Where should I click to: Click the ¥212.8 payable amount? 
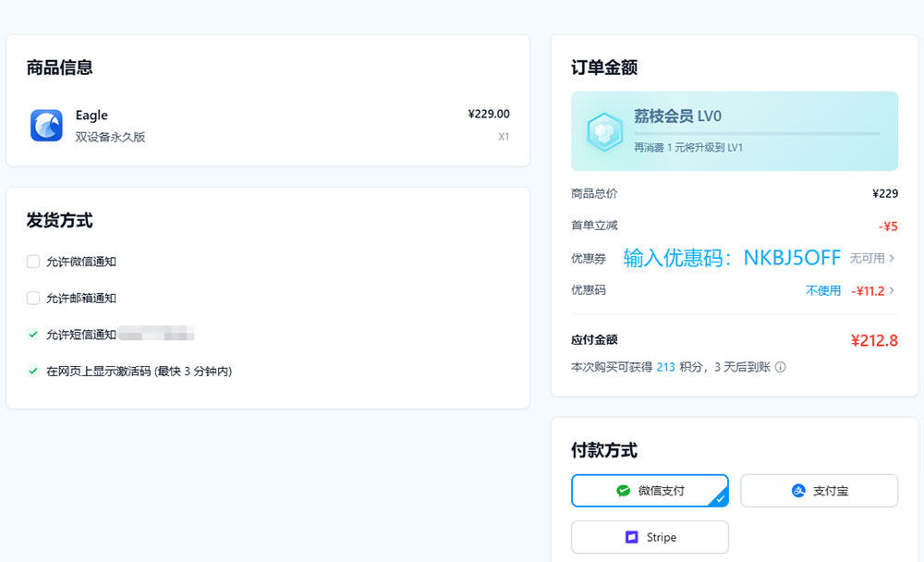874,341
